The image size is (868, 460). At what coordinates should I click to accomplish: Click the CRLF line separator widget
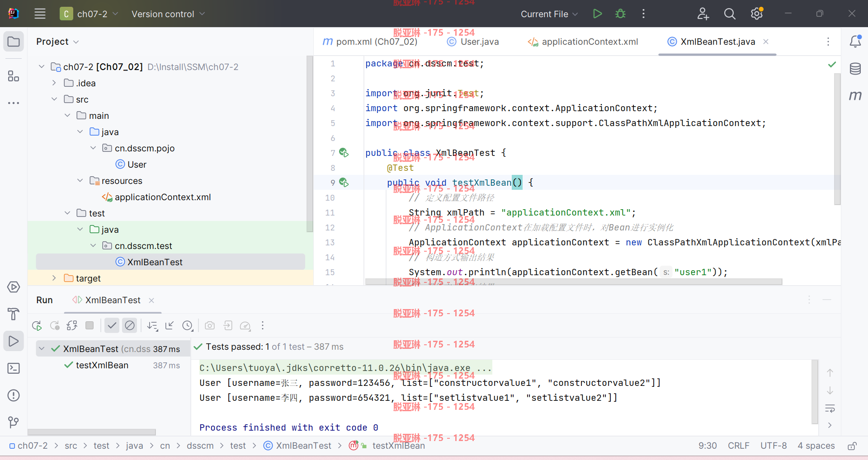click(x=738, y=446)
